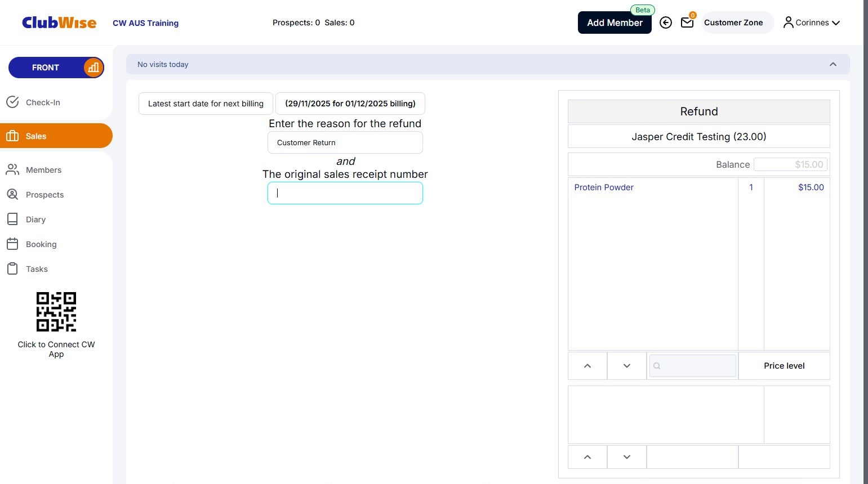This screenshot has width=868, height=484.
Task: Click the back arrow circle icon
Action: pyautogui.click(x=666, y=23)
